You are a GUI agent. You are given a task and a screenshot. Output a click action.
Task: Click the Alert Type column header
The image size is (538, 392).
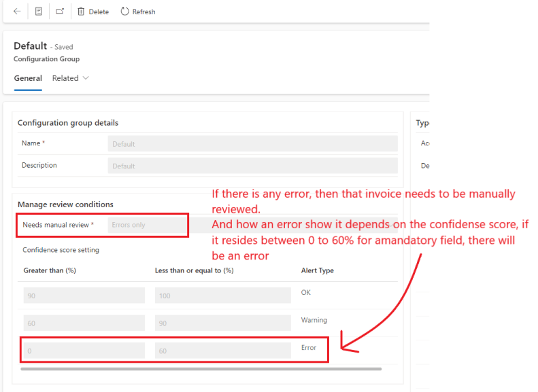317,270
